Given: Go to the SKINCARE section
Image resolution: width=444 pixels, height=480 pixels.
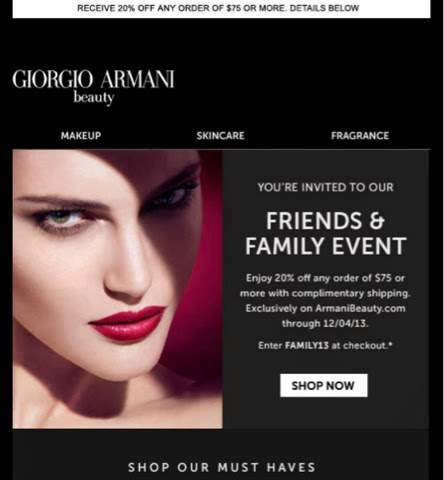Looking at the screenshot, I should (x=220, y=136).
